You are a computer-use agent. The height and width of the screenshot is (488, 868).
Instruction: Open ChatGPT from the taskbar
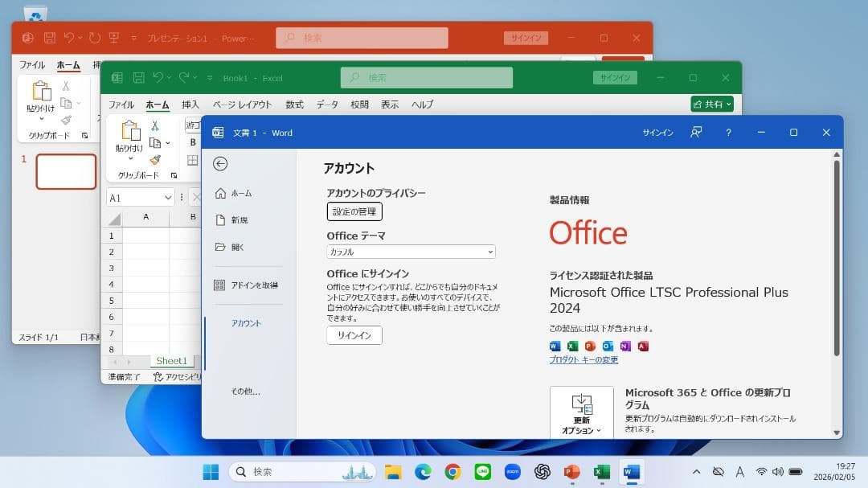[542, 472]
